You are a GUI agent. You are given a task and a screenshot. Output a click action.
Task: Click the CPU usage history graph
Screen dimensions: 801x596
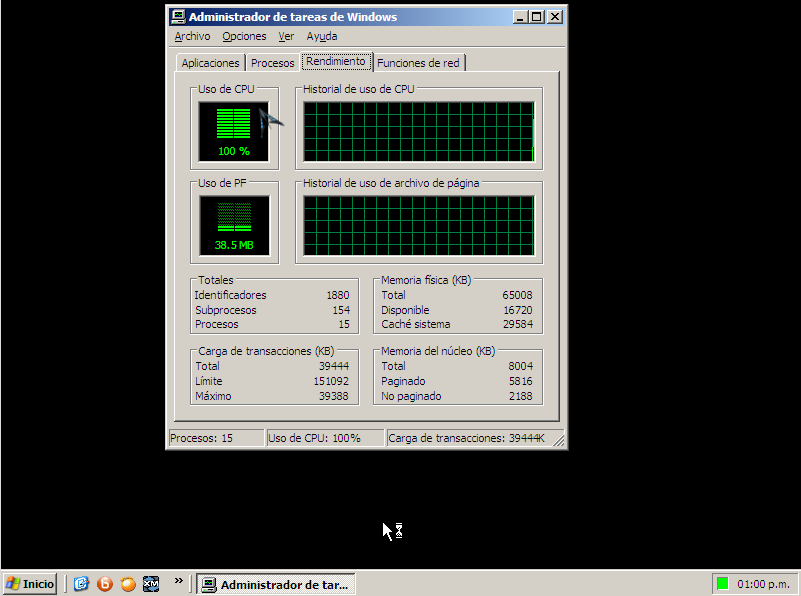point(419,132)
